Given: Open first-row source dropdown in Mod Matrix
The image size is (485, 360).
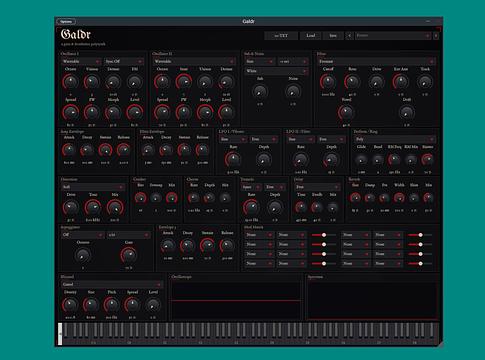Looking at the screenshot, I should point(260,235).
